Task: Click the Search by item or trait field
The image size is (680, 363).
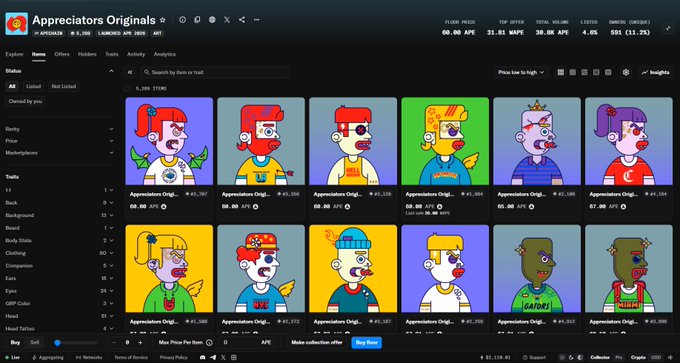Action: click(x=215, y=72)
